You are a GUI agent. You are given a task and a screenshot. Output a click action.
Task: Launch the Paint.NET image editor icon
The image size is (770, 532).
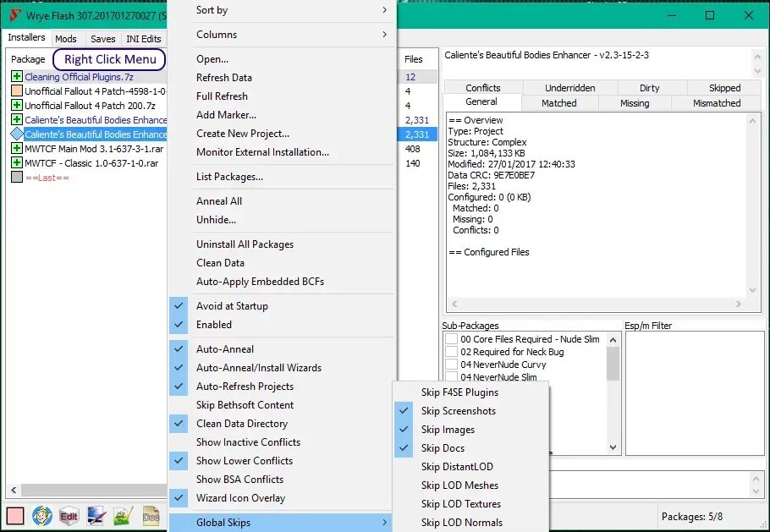point(96,516)
